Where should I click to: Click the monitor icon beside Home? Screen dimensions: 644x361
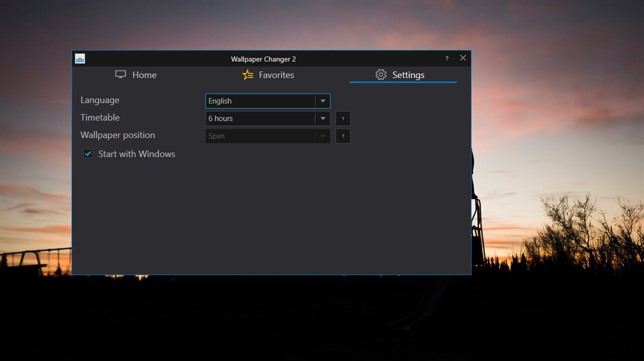click(x=120, y=74)
